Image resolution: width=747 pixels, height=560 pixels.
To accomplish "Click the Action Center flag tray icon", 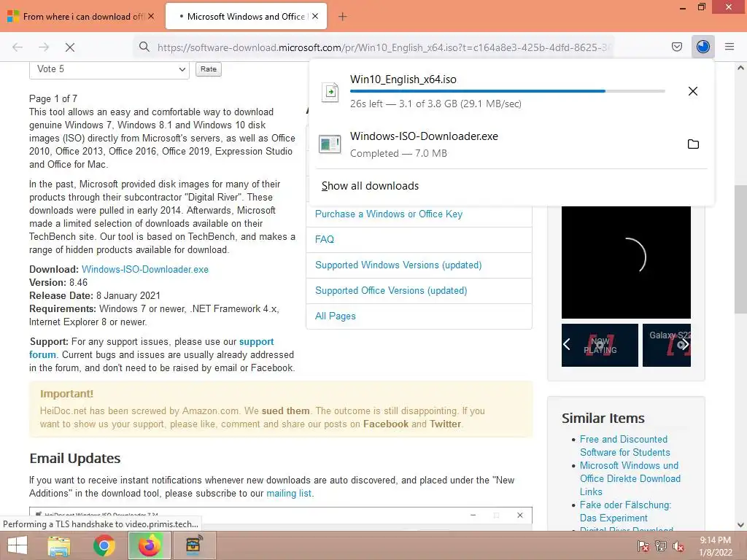I will point(643,545).
